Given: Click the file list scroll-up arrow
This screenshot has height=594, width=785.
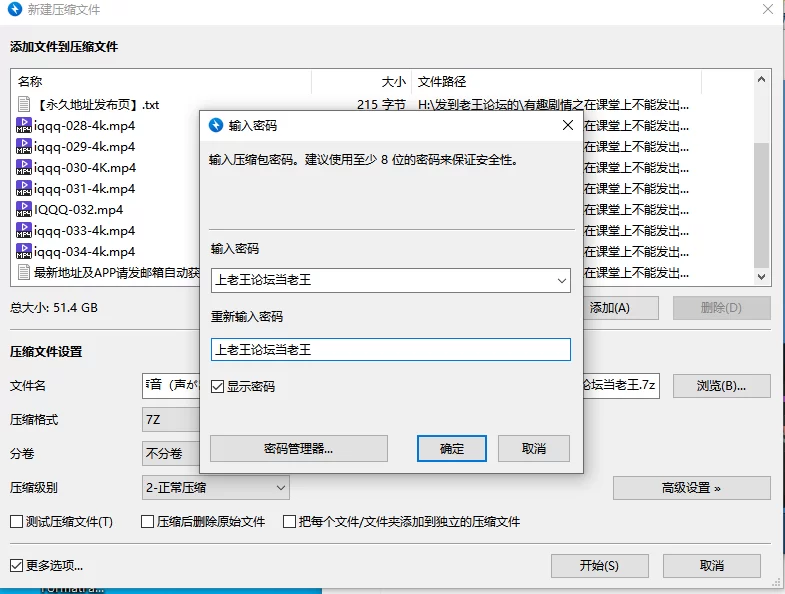Looking at the screenshot, I should click(x=761, y=79).
